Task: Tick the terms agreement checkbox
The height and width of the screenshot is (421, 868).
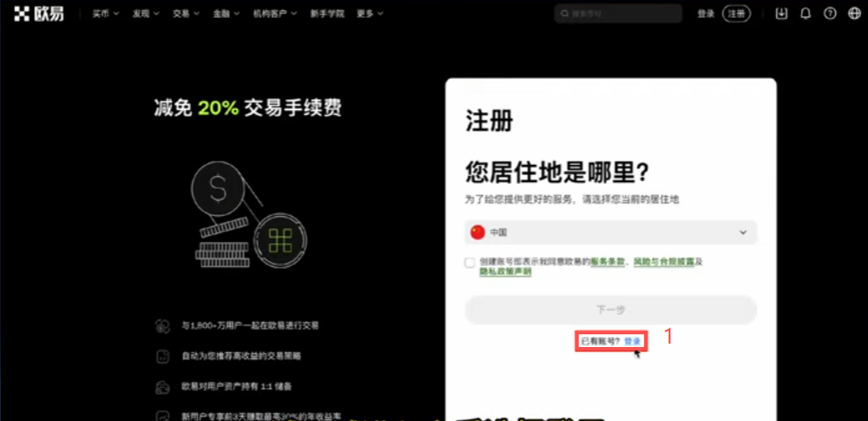Action: 470,263
